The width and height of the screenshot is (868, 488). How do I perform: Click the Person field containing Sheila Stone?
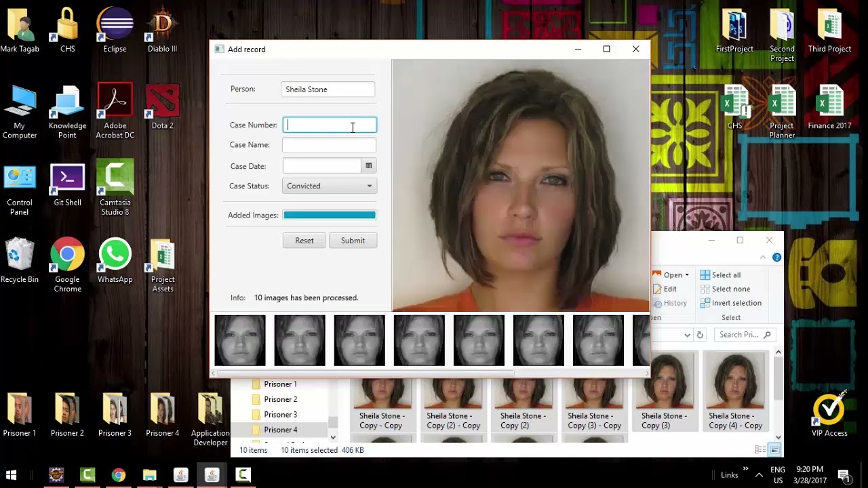coord(328,89)
